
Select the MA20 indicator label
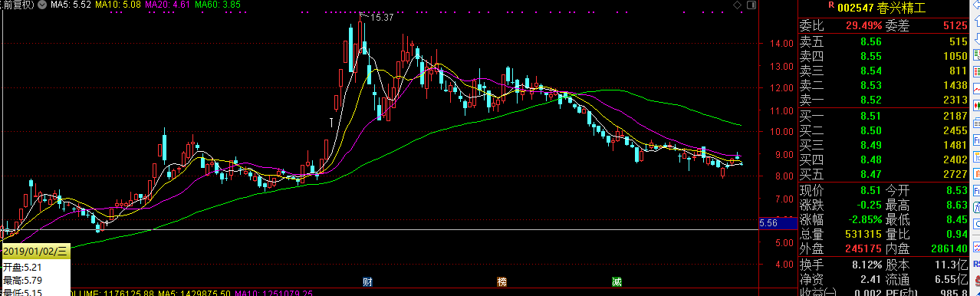(168, 5)
